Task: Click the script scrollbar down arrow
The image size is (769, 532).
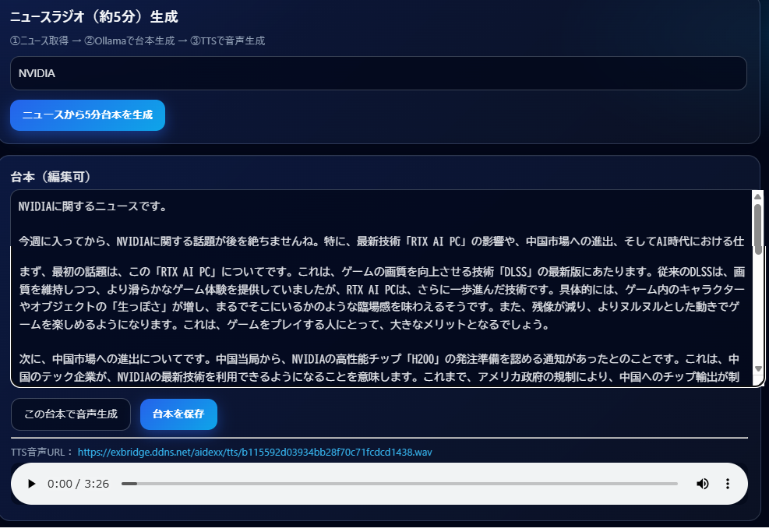Action: click(x=758, y=368)
